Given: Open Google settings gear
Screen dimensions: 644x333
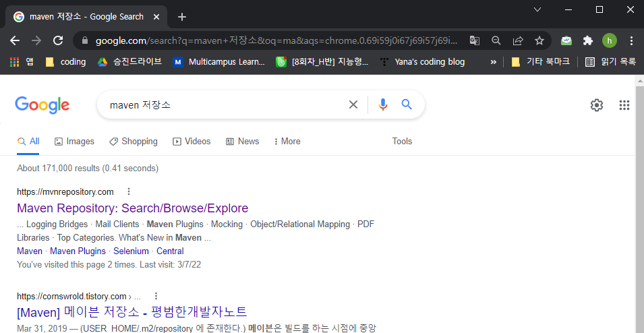Looking at the screenshot, I should click(596, 105).
